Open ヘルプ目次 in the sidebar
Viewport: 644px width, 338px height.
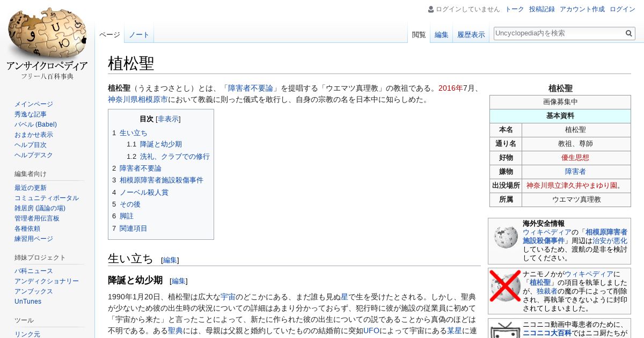pos(31,145)
